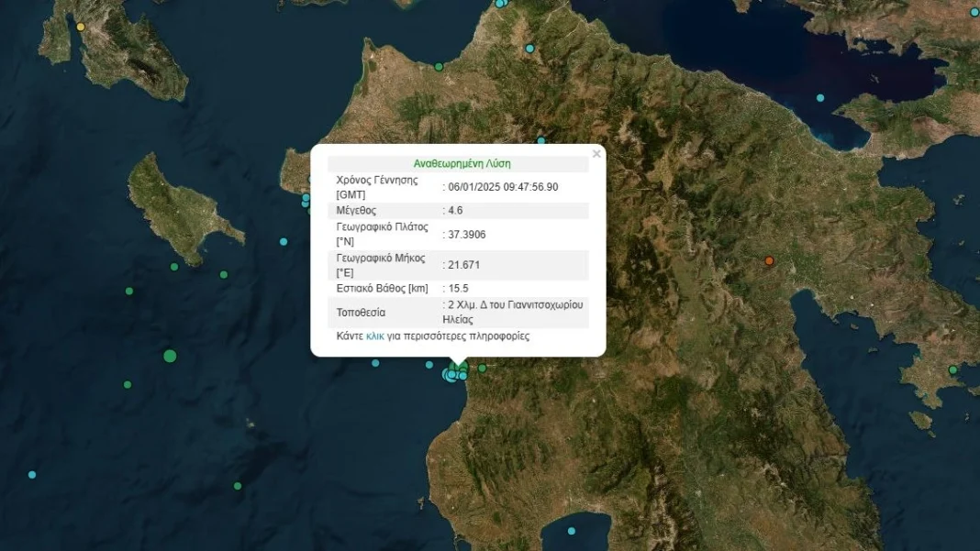Click the large green marker in the Ionian Sea
Image resolution: width=980 pixels, height=551 pixels.
(x=170, y=356)
